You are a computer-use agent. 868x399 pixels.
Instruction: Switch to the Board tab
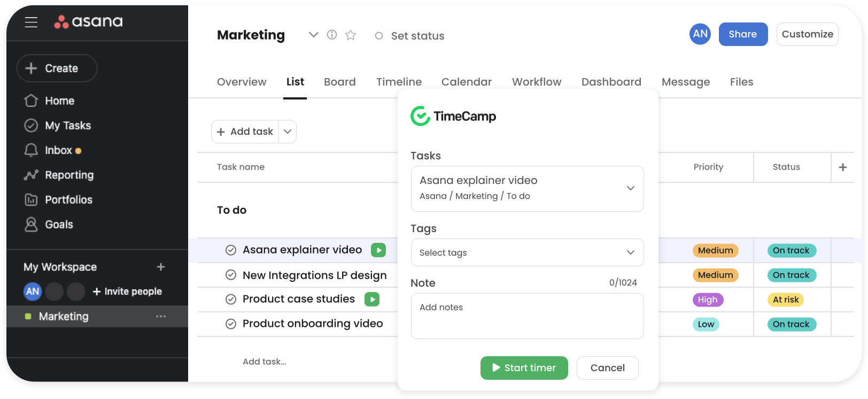click(340, 82)
